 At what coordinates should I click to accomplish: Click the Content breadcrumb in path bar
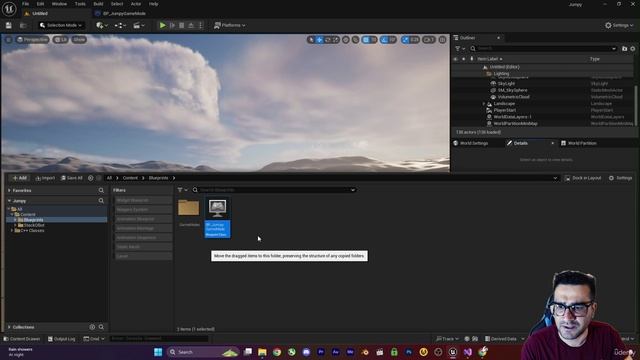coord(130,178)
